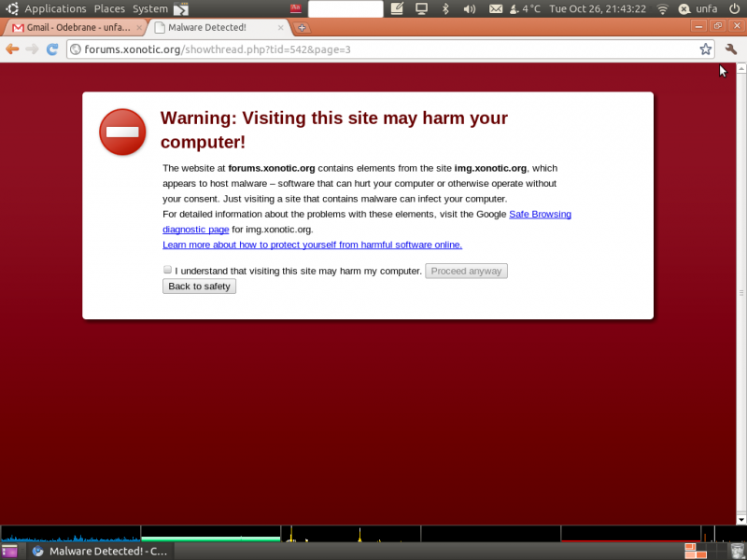The image size is (747, 560).
Task: Open the System menu
Action: coord(150,8)
